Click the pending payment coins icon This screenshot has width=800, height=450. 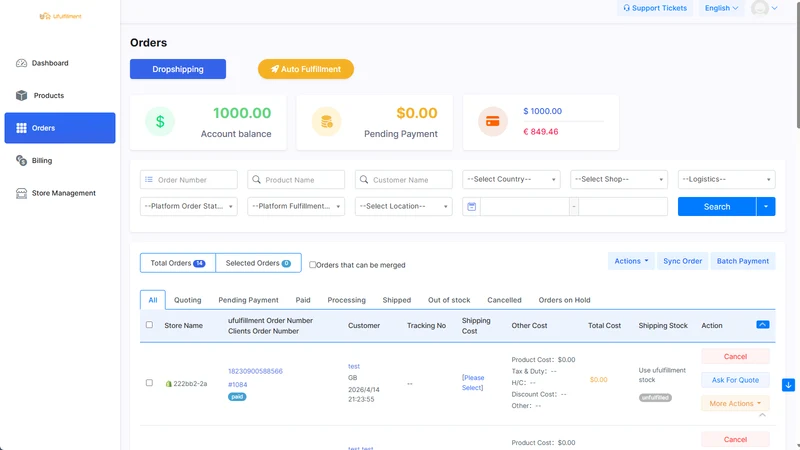(327, 121)
